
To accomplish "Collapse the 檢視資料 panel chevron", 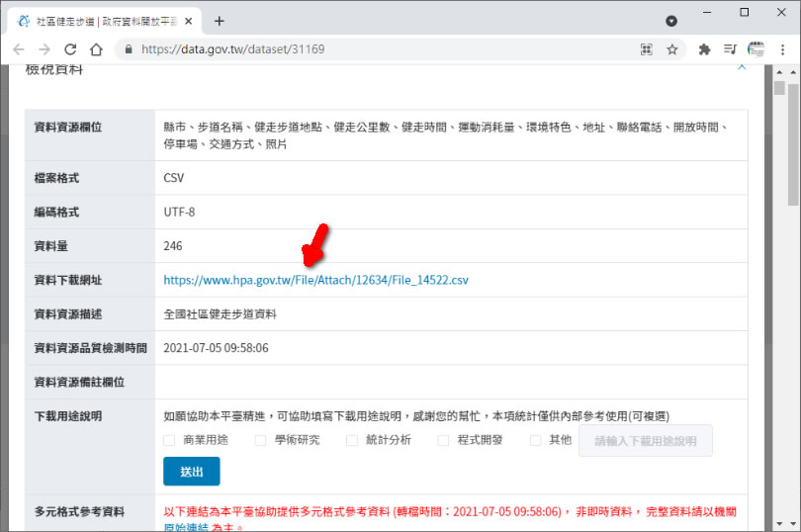I will pyautogui.click(x=742, y=67).
